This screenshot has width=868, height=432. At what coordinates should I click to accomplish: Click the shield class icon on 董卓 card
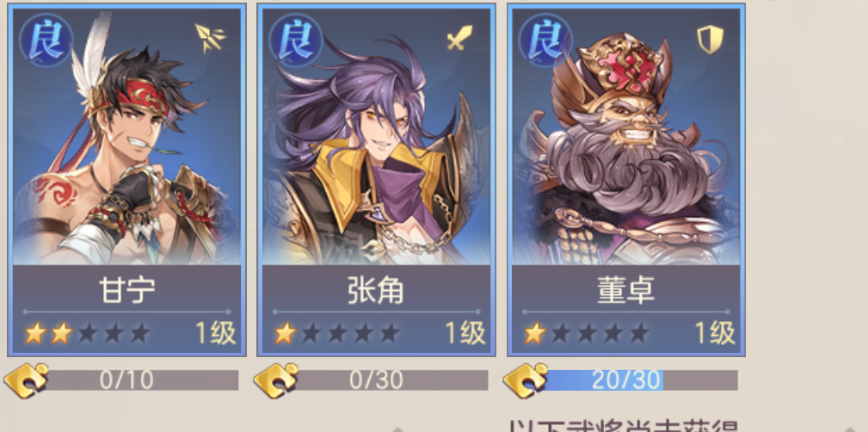click(x=711, y=40)
